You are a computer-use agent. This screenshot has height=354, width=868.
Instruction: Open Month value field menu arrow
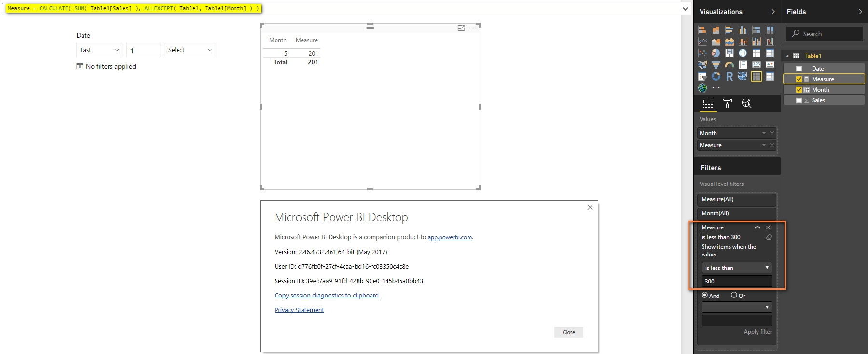pyautogui.click(x=764, y=133)
